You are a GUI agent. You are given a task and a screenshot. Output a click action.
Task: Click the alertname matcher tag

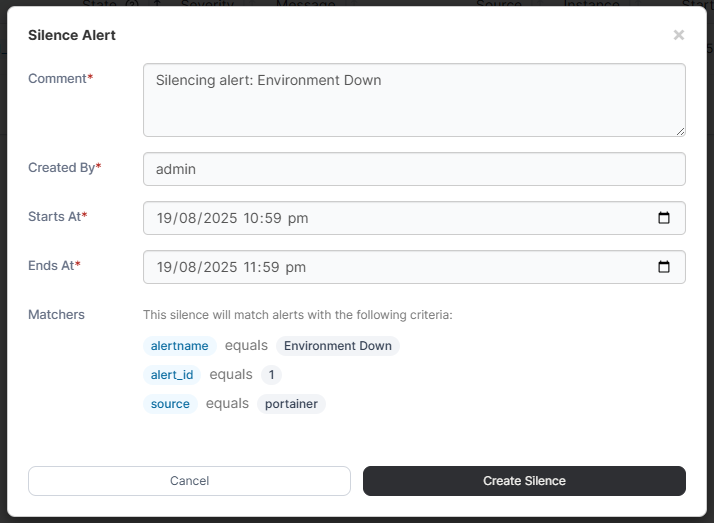coord(179,346)
